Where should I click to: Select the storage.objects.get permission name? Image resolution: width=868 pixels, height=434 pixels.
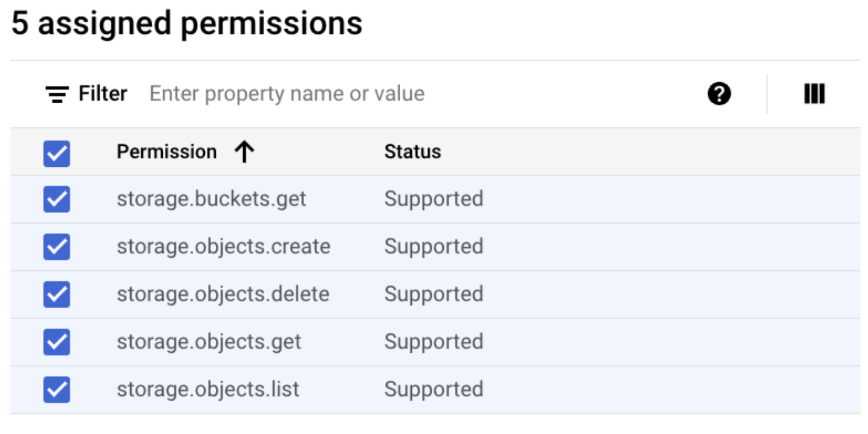pyautogui.click(x=209, y=342)
